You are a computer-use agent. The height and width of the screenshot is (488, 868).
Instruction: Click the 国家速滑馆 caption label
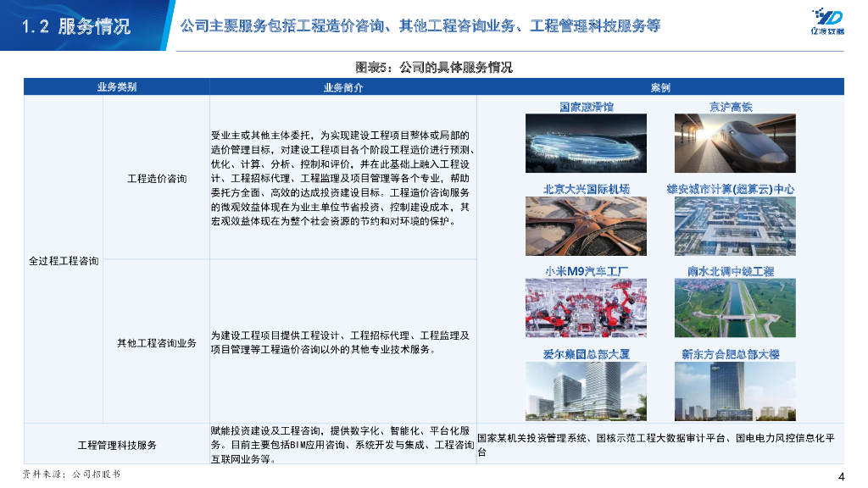[x=587, y=107]
